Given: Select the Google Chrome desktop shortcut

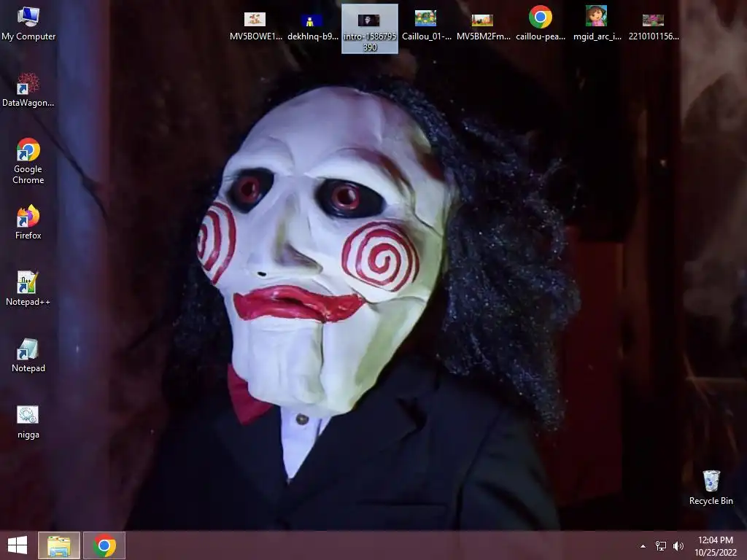Looking at the screenshot, I should (x=28, y=161).
